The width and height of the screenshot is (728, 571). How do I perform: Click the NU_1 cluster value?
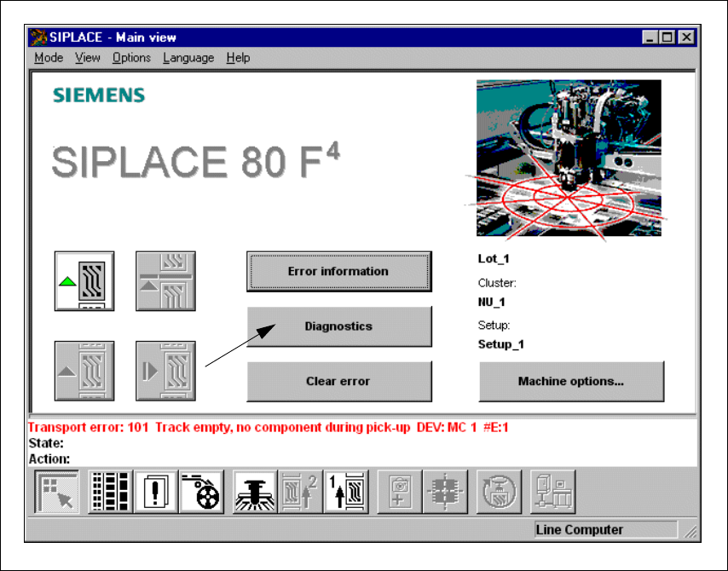pyautogui.click(x=491, y=303)
